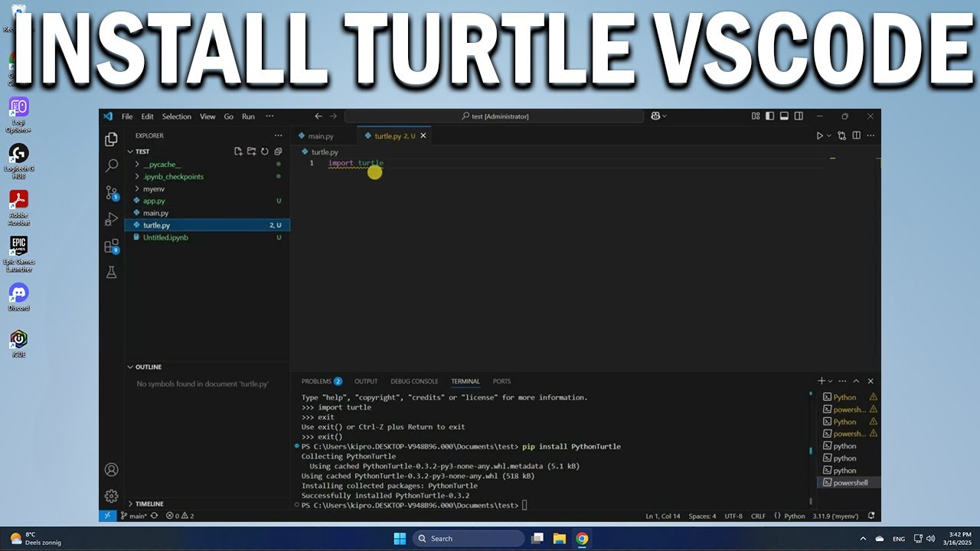Click New File icon in the TEST header
The image size is (980, 551).
[x=238, y=152]
